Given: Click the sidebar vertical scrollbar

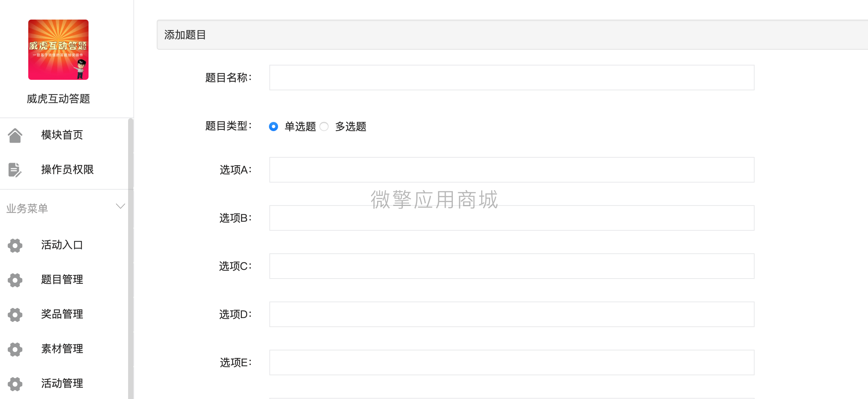Looking at the screenshot, I should pos(131,259).
